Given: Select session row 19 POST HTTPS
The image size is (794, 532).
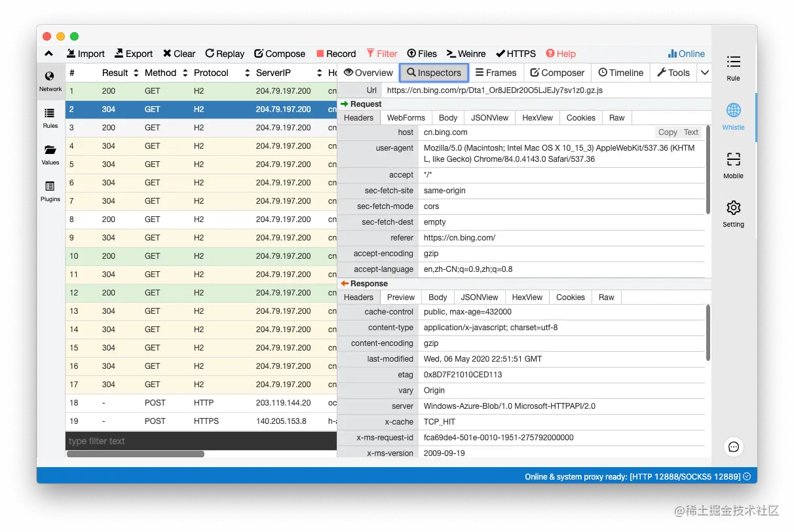Looking at the screenshot, I should [201, 421].
